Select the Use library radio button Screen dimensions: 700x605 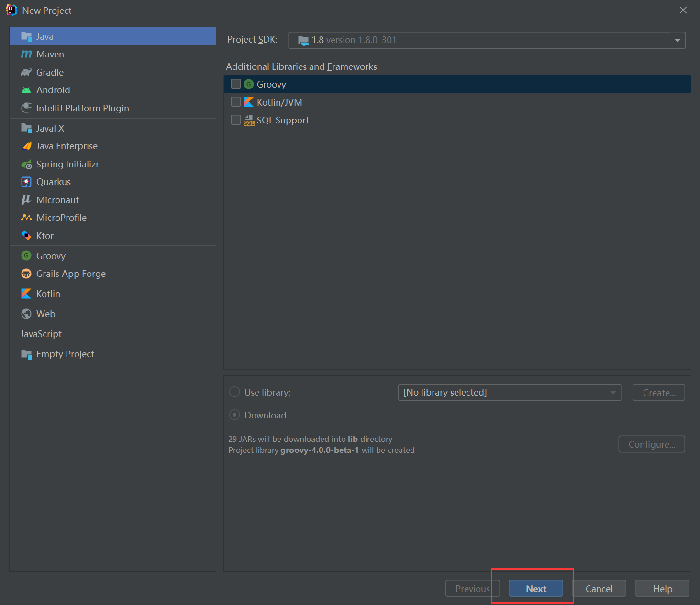coord(234,392)
